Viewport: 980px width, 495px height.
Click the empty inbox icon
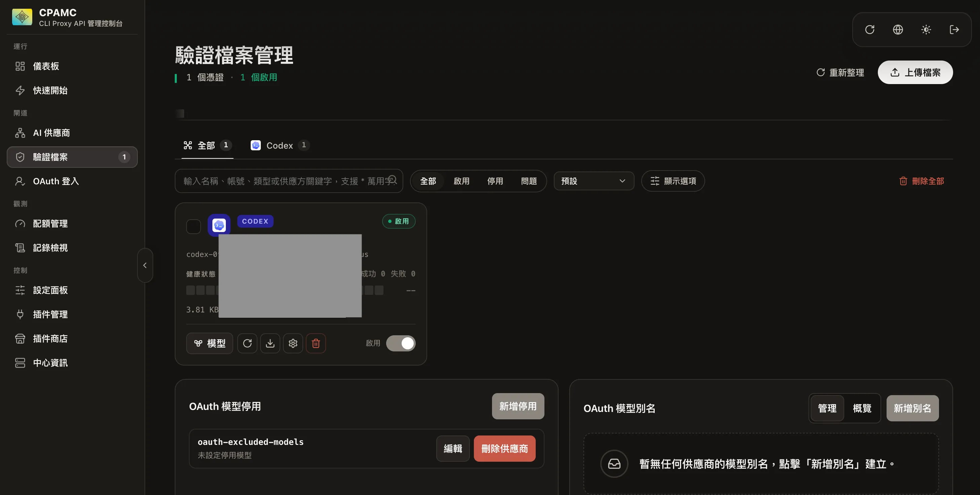tap(614, 464)
